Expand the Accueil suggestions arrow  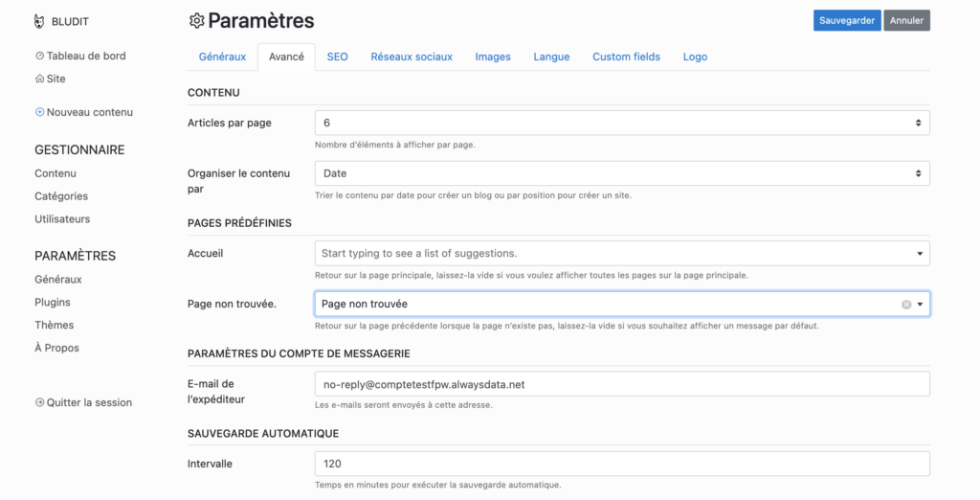point(920,254)
